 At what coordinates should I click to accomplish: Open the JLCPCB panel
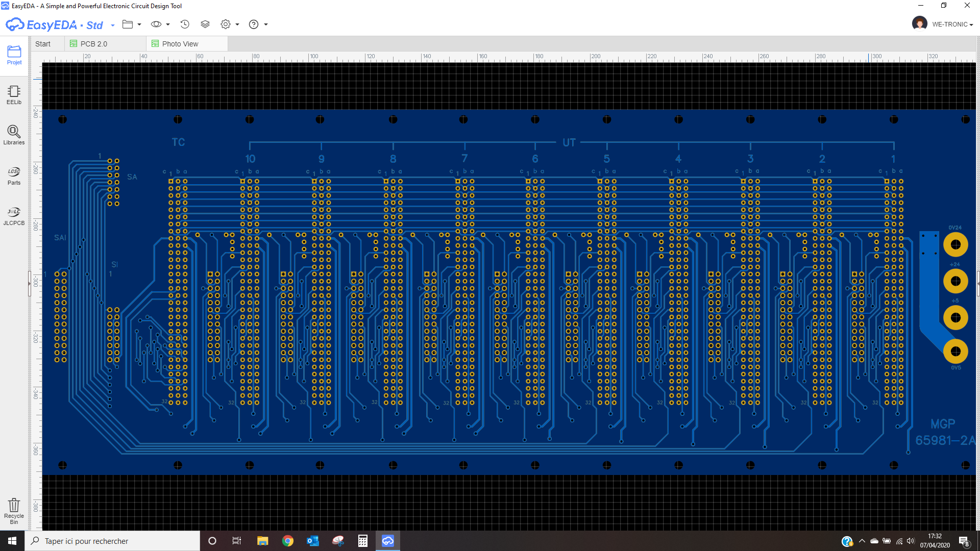tap(14, 216)
